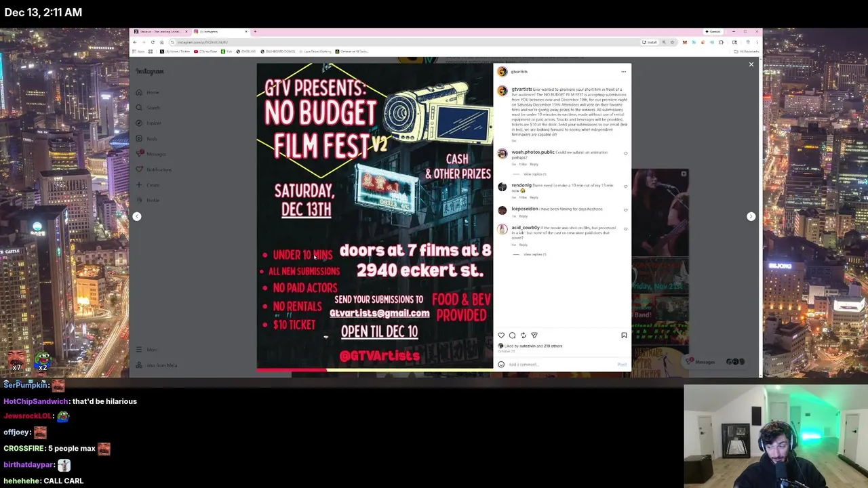The height and width of the screenshot is (488, 868).
Task: Reply to rendonlg's comment
Action: tap(534, 197)
